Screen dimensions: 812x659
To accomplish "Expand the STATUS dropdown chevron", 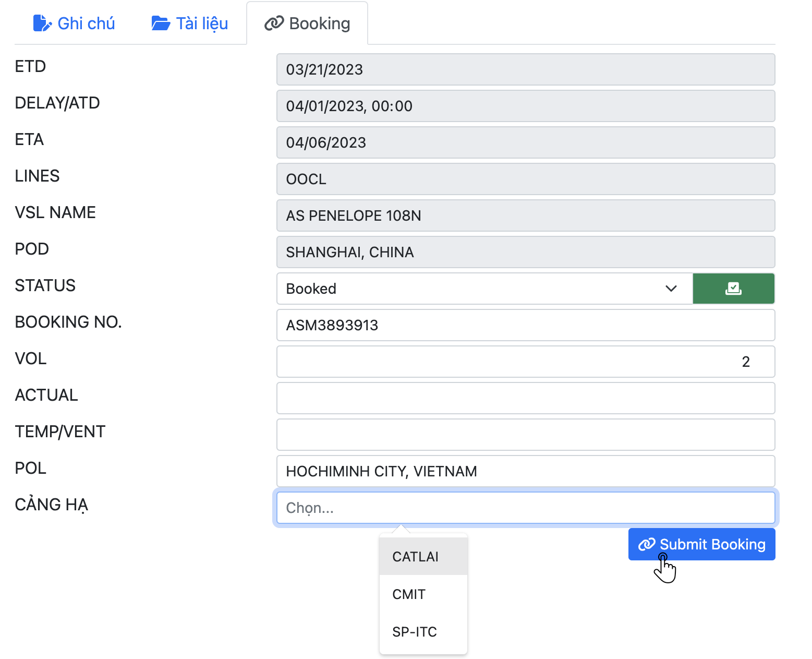I will 671,289.
